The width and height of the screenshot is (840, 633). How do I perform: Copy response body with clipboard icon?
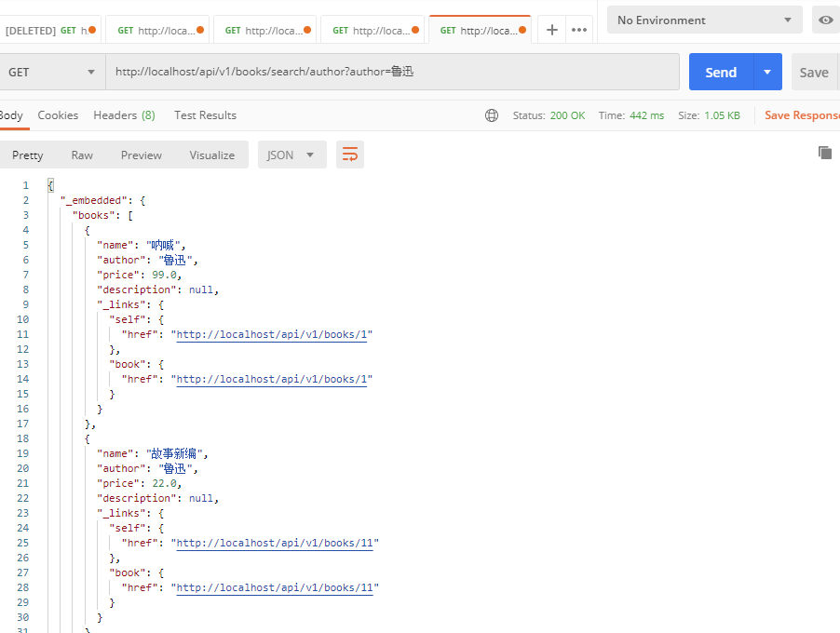[x=824, y=153]
